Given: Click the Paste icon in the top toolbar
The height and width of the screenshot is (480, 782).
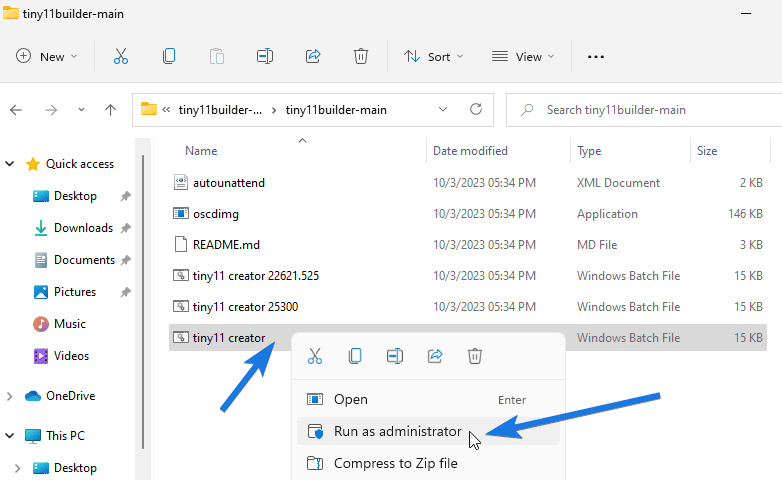Looking at the screenshot, I should click(x=216, y=56).
